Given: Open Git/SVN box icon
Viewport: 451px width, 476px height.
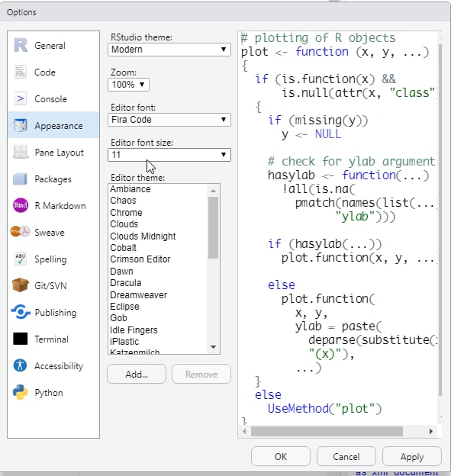Looking at the screenshot, I should [x=21, y=285].
